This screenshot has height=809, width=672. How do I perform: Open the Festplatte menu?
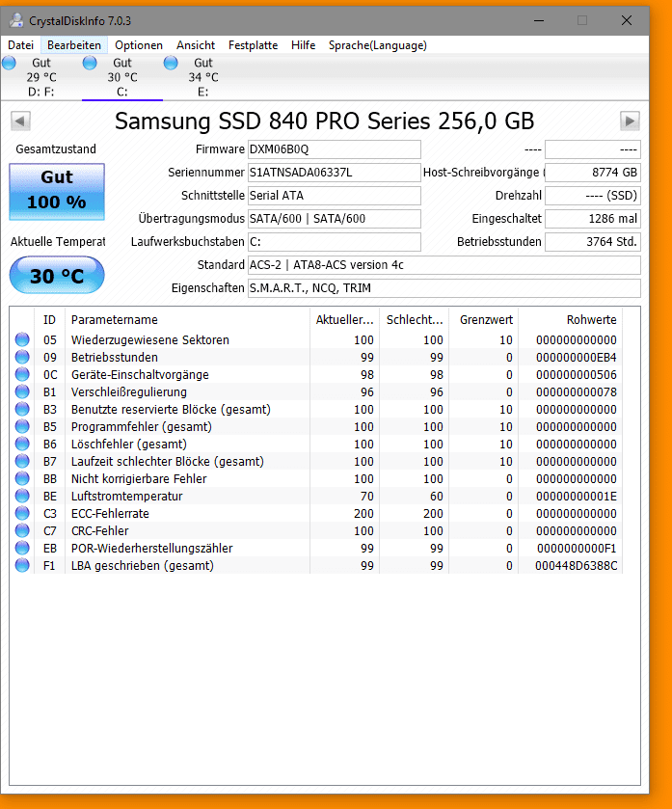(x=254, y=45)
